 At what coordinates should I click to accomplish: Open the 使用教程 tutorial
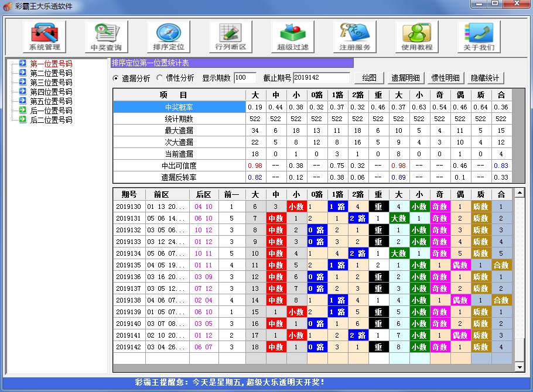(x=416, y=36)
